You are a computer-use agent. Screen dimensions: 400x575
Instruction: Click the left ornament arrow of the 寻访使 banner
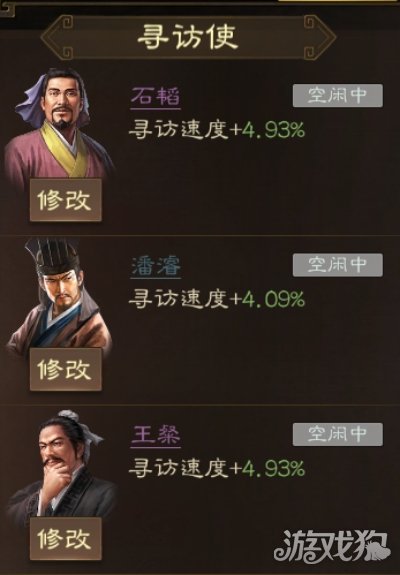pos(57,37)
